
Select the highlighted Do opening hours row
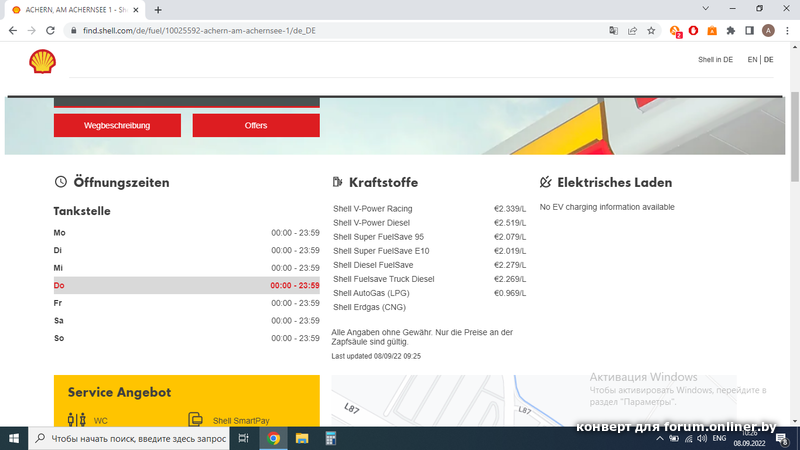pos(187,285)
